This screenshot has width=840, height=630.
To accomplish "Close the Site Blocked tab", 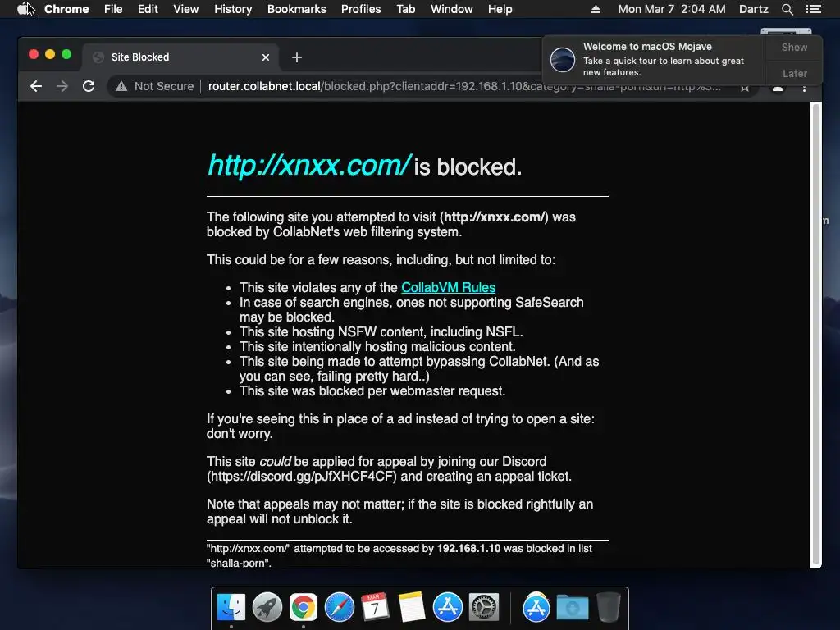I will click(x=266, y=57).
